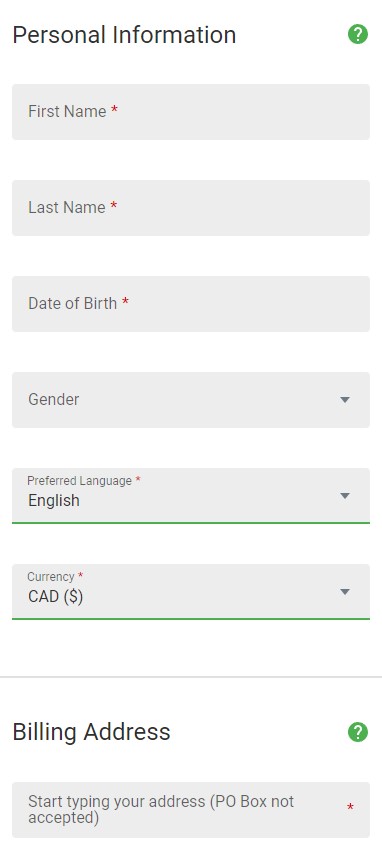Screen dimensions: 382x843
Task: Open the Personal Information help icon
Action: coord(358,35)
